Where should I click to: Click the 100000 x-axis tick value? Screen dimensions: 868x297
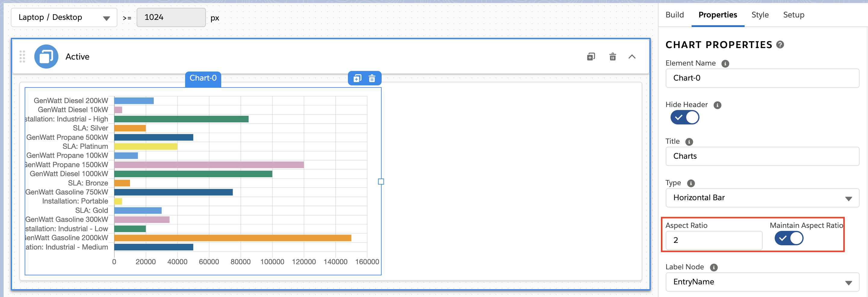pyautogui.click(x=272, y=262)
